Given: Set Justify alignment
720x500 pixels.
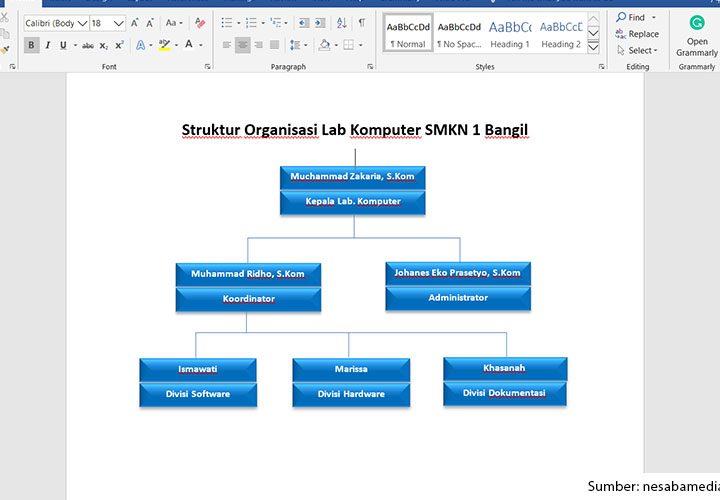Looking at the screenshot, I should [x=275, y=45].
